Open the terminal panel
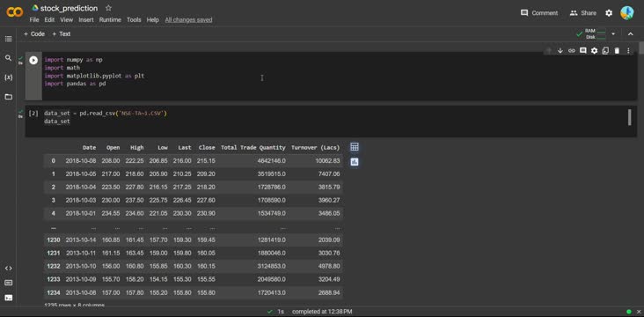Viewport: 644px width, 317px height. (8, 298)
